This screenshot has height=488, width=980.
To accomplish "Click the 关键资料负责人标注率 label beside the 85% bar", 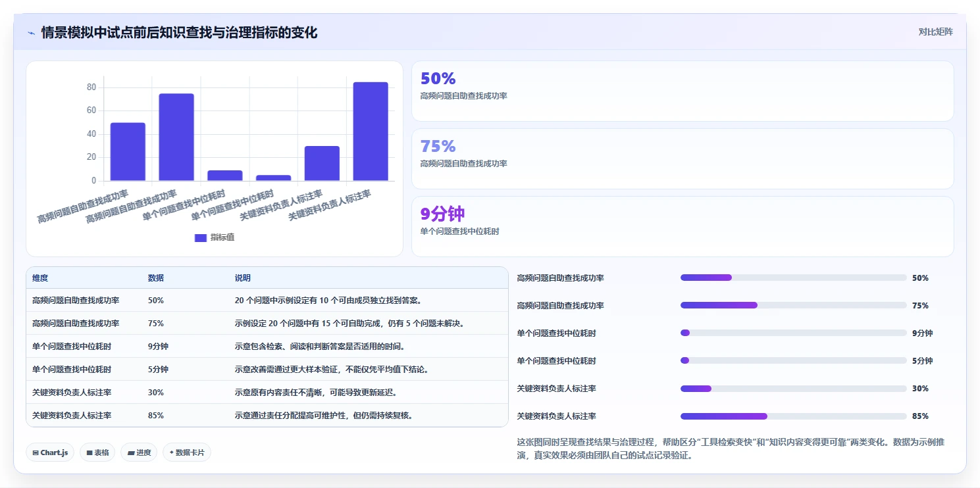I will (557, 416).
